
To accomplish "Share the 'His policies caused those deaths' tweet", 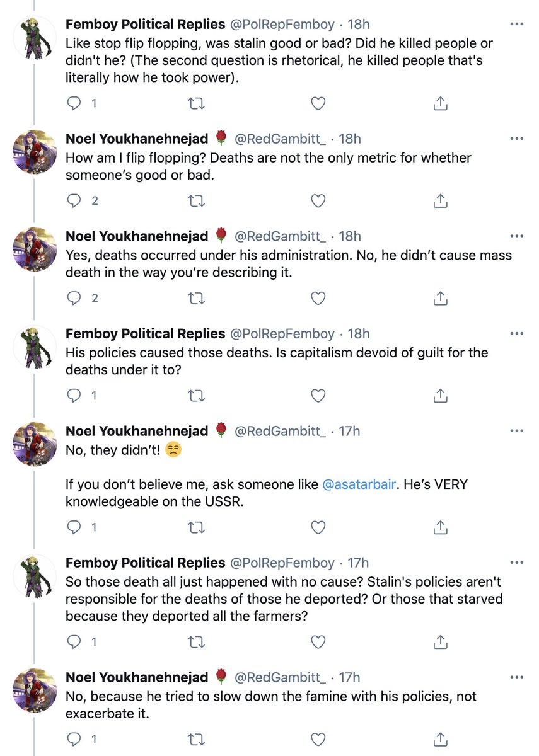I will pyautogui.click(x=441, y=396).
